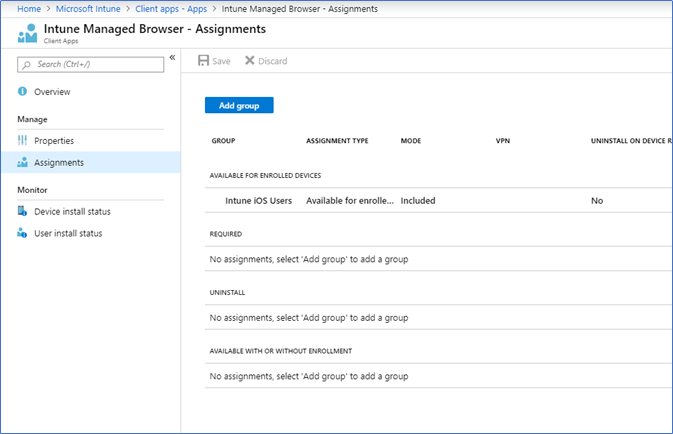Click the Intune Managed Browser header icon

27,33
